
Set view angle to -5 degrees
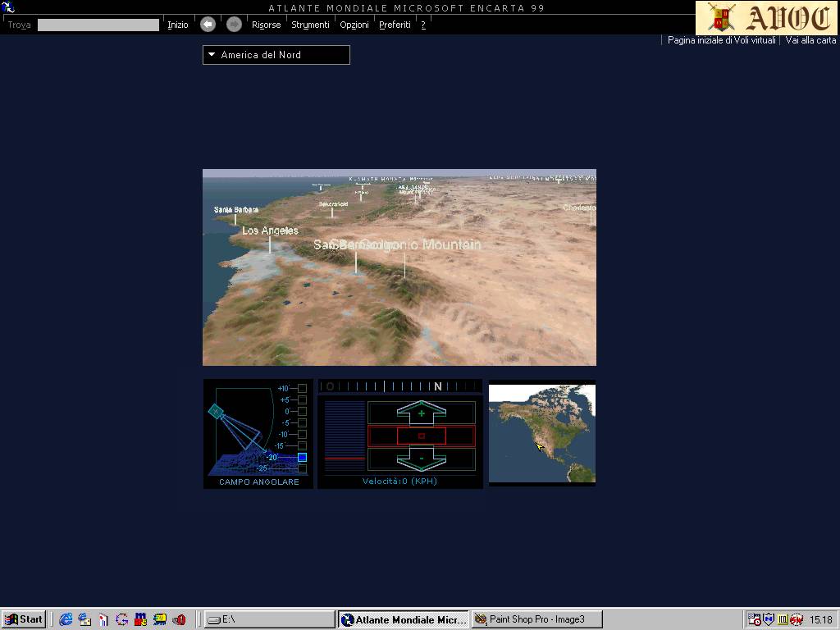click(x=302, y=422)
